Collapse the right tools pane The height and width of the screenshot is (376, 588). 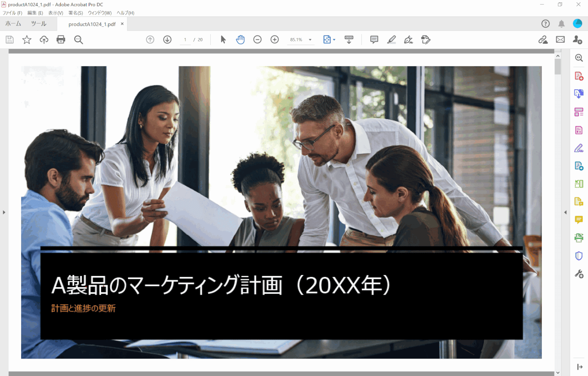click(x=566, y=212)
